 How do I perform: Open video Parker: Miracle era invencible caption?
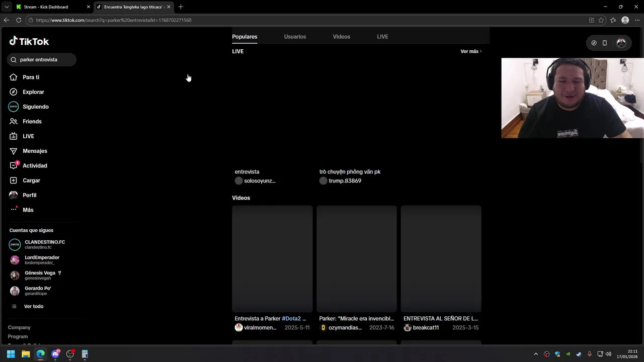click(x=357, y=319)
